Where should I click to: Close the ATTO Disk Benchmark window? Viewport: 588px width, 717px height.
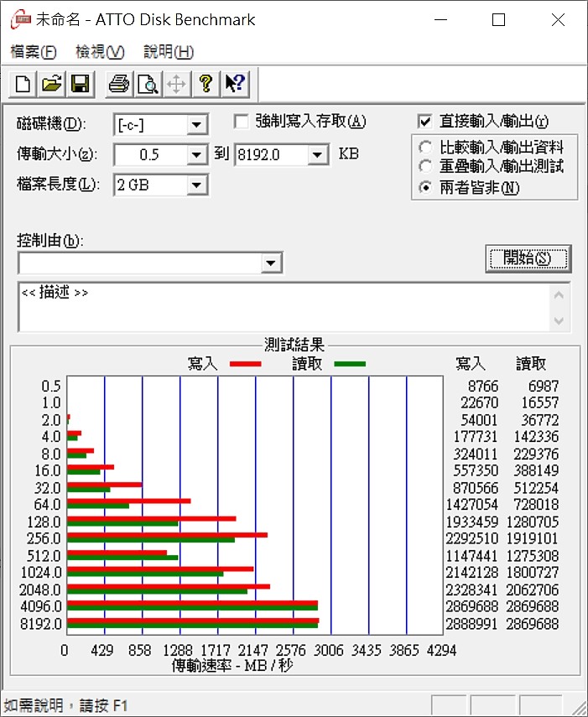559,19
